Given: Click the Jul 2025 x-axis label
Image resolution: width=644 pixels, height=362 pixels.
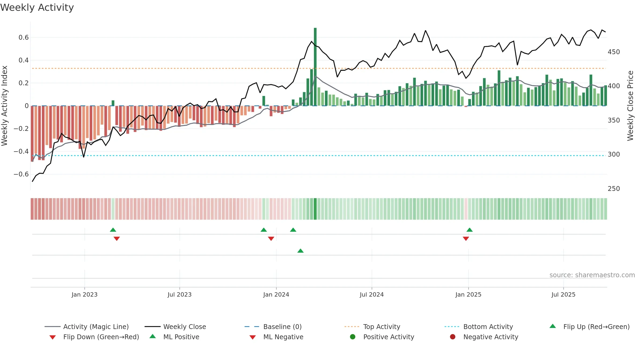Looking at the screenshot, I should pos(563,294).
